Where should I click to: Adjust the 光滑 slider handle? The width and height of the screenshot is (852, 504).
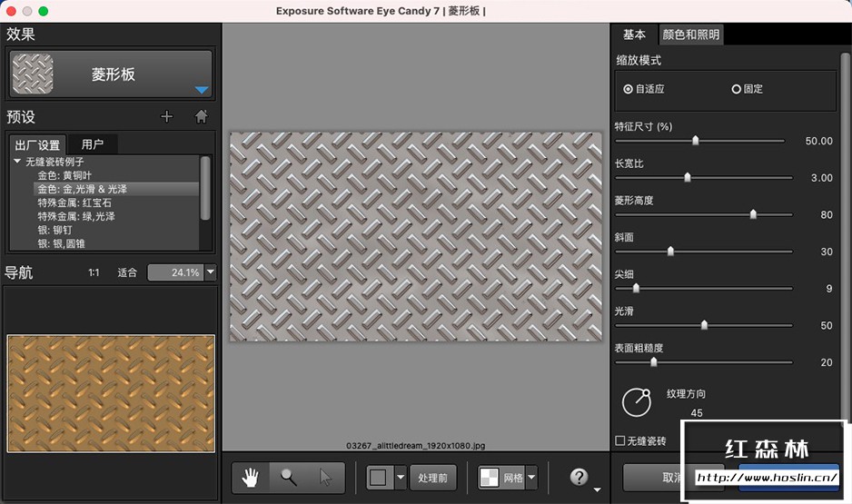pos(704,325)
